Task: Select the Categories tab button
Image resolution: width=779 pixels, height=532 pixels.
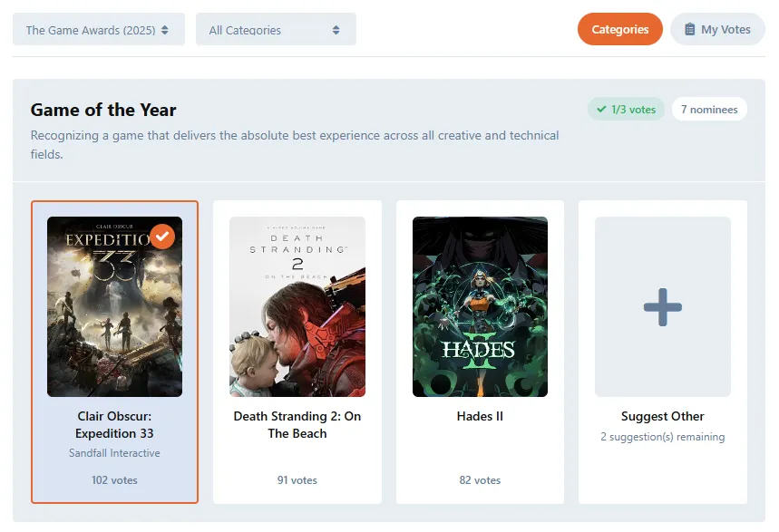Action: pyautogui.click(x=619, y=29)
